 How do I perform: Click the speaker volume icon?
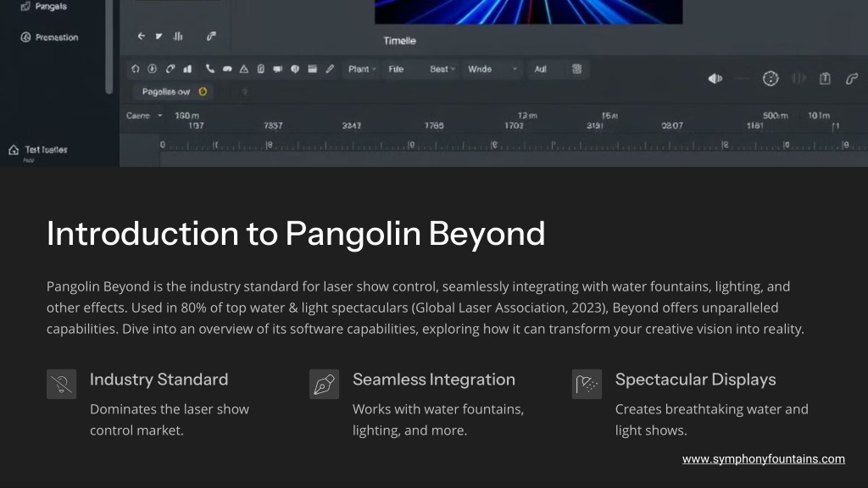(x=715, y=79)
